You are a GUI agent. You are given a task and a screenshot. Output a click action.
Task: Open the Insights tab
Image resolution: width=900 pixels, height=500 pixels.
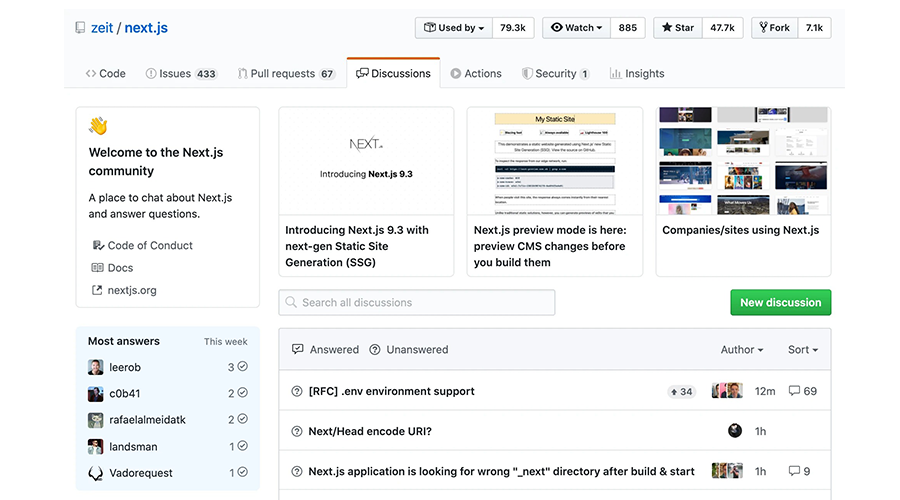(637, 73)
